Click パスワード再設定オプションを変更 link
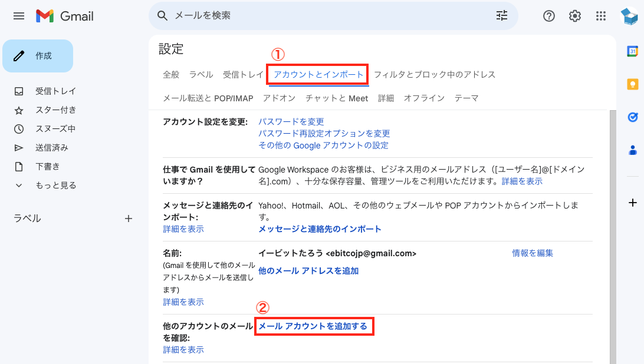 [x=324, y=134]
